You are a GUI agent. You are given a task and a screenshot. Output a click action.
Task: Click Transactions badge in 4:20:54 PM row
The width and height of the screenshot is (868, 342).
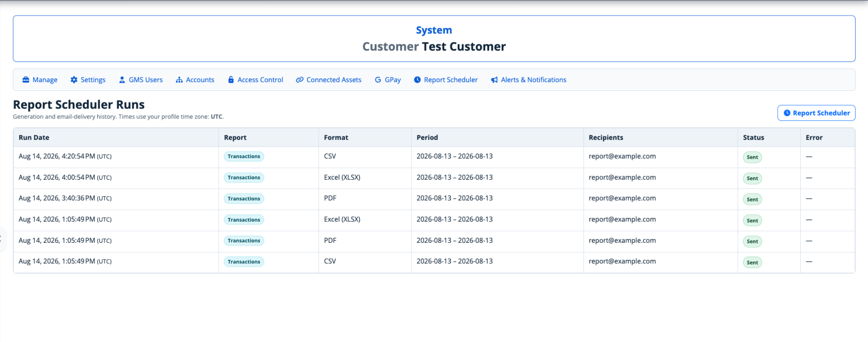(244, 157)
